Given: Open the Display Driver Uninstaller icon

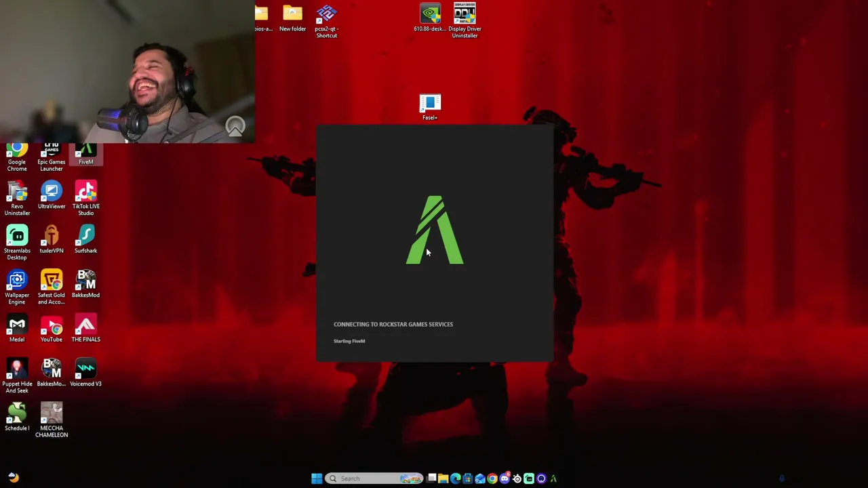Looking at the screenshot, I should point(465,22).
